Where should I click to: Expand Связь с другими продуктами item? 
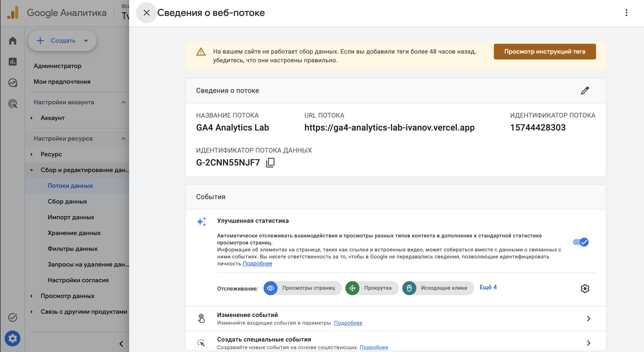pos(32,312)
